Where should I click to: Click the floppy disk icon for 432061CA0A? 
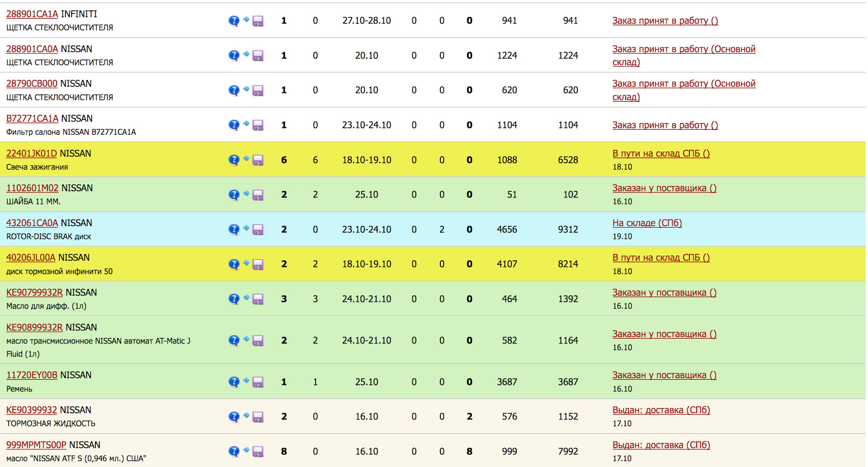pyautogui.click(x=258, y=230)
